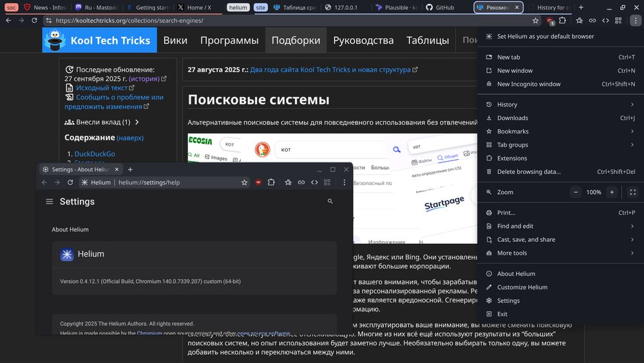
Task: Expand the Tab groups submenu
Action: [x=561, y=144]
